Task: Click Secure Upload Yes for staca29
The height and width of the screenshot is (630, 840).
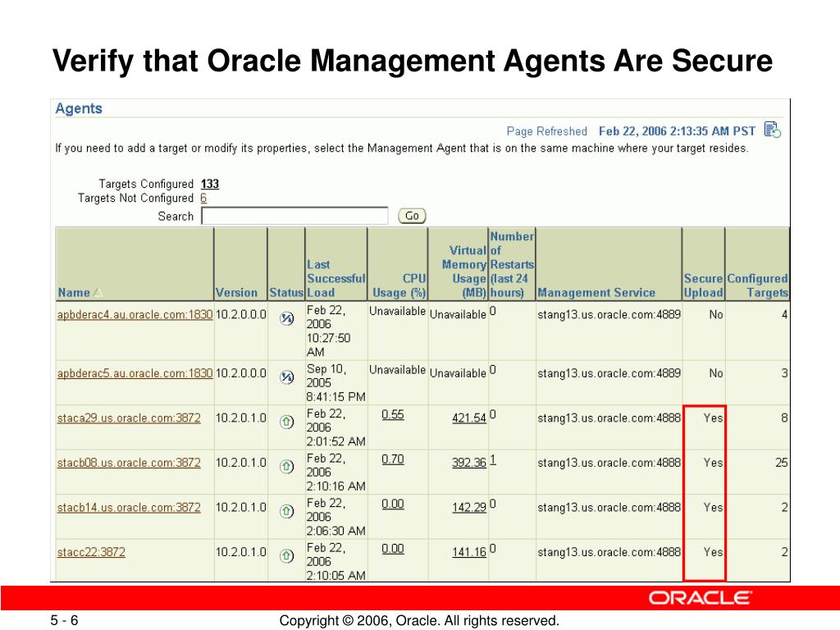Action: tap(713, 418)
